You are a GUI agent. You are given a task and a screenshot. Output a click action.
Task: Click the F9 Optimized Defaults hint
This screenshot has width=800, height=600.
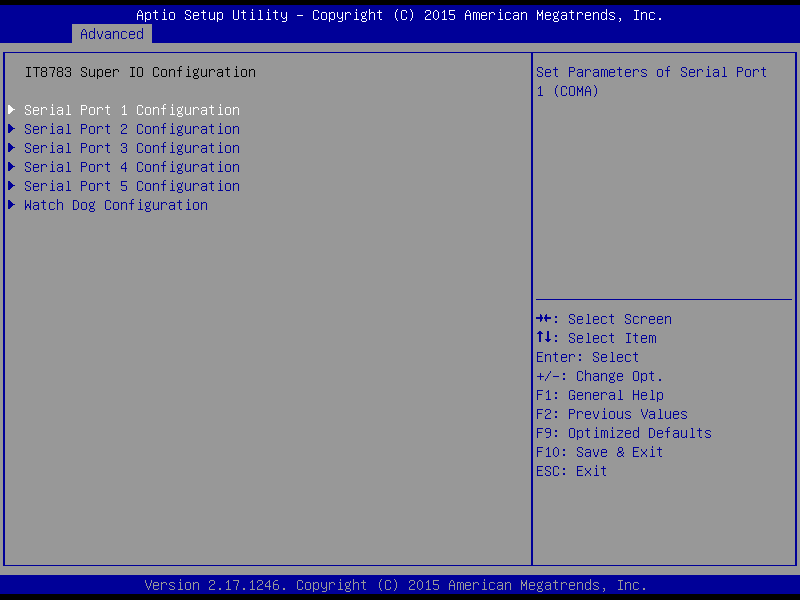click(x=623, y=433)
